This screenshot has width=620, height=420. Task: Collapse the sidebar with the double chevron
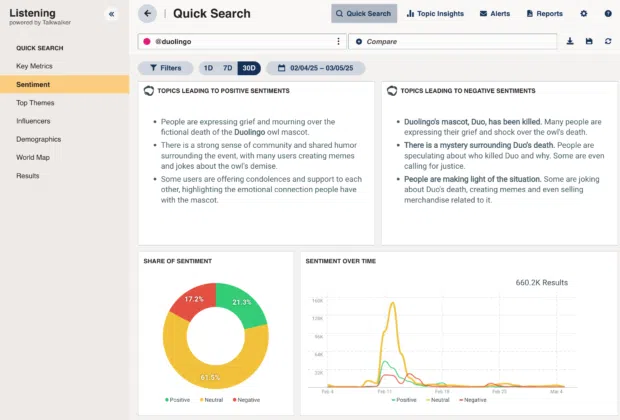[112, 14]
